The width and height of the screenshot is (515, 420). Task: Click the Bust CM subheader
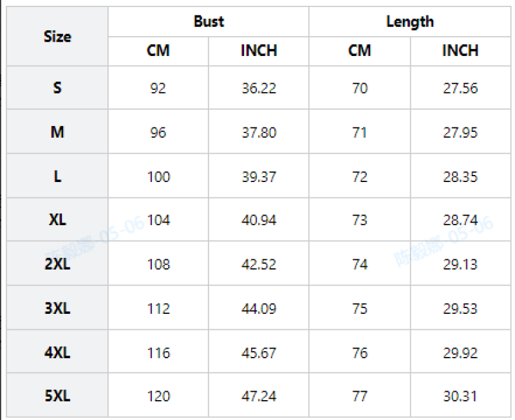(x=158, y=51)
